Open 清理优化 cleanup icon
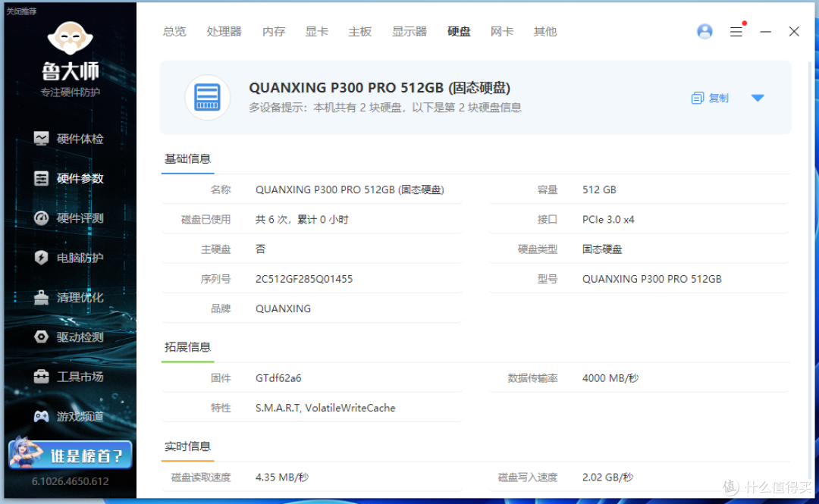The height and width of the screenshot is (504, 819). click(41, 297)
